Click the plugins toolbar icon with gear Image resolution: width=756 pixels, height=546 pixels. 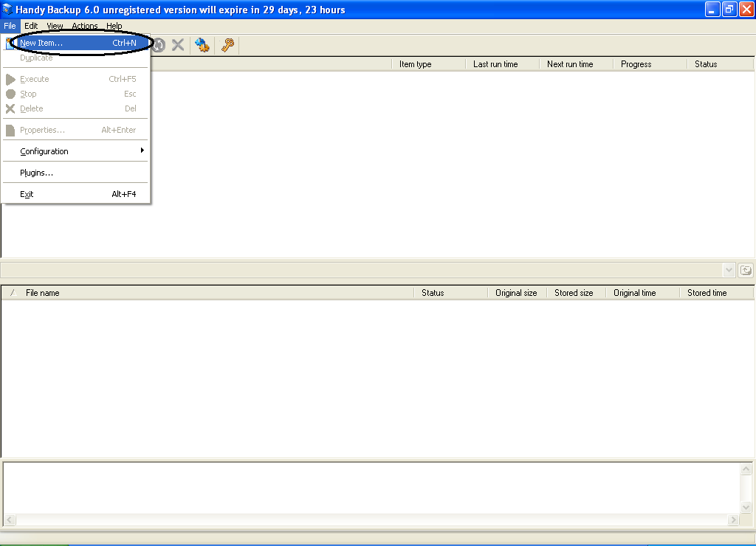click(202, 45)
